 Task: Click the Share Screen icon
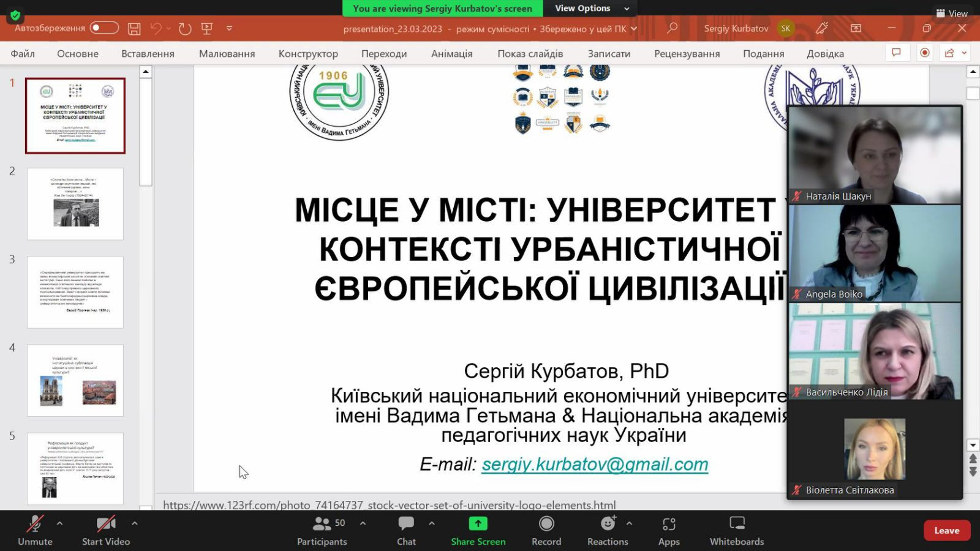(478, 524)
